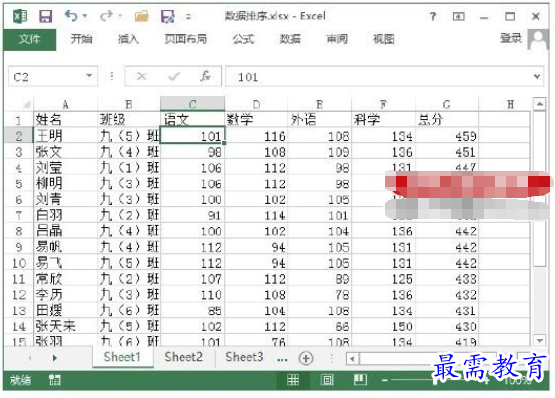Switch to the 页面布局 tab

(185, 39)
